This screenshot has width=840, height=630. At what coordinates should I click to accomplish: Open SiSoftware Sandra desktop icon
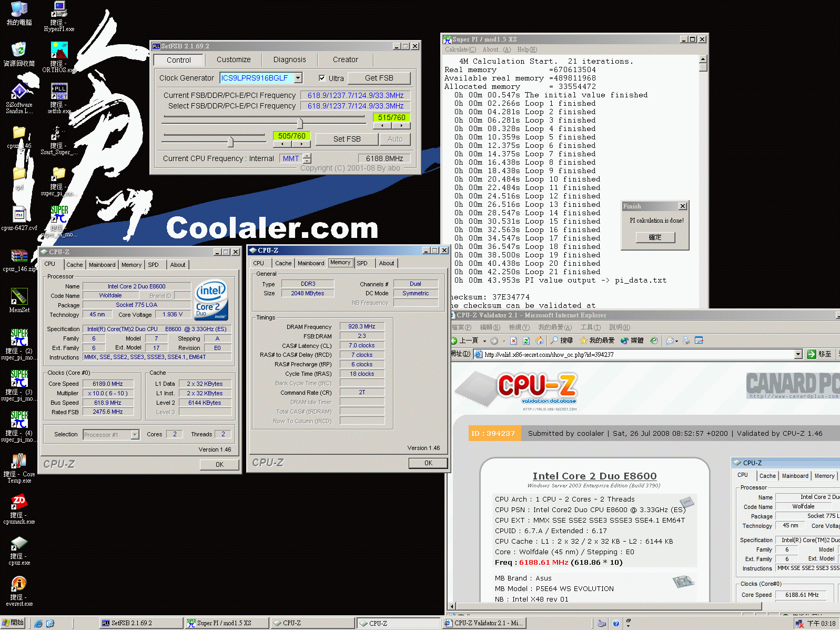[x=19, y=98]
